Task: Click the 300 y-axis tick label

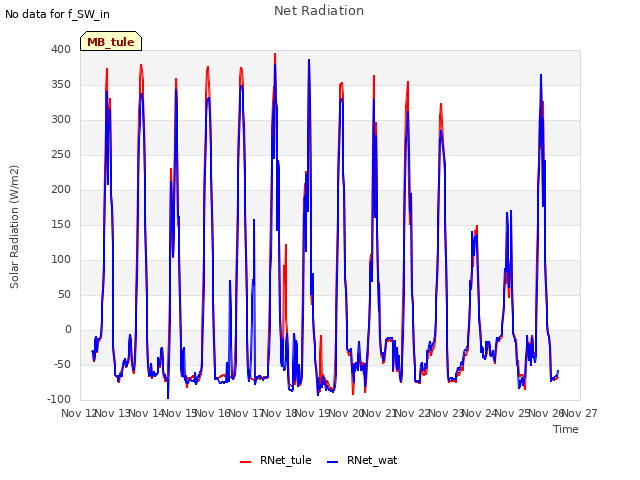Action: [x=61, y=120]
